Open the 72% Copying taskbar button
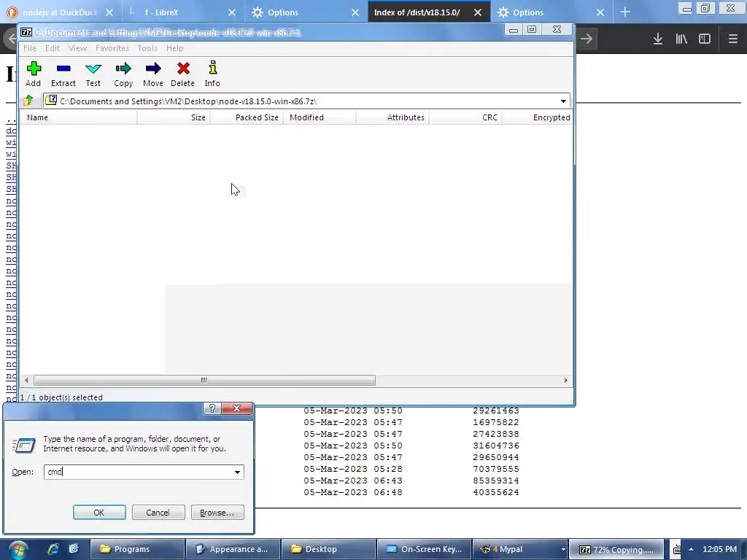The height and width of the screenshot is (560, 747). [x=616, y=549]
